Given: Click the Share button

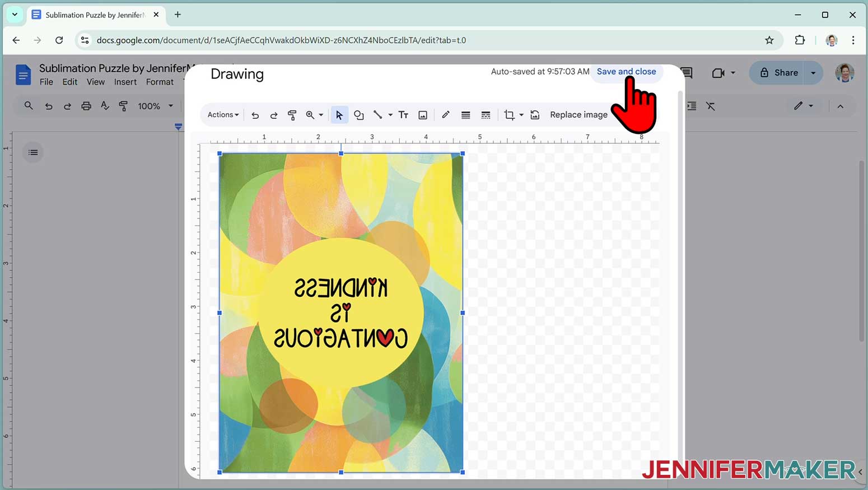Looking at the screenshot, I should pyautogui.click(x=778, y=73).
